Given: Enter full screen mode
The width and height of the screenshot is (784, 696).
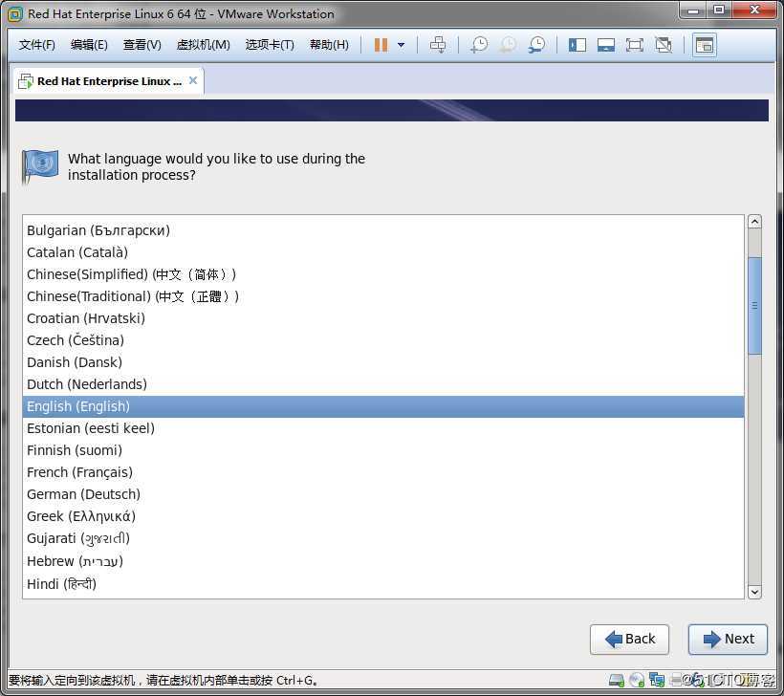Looking at the screenshot, I should point(635,45).
